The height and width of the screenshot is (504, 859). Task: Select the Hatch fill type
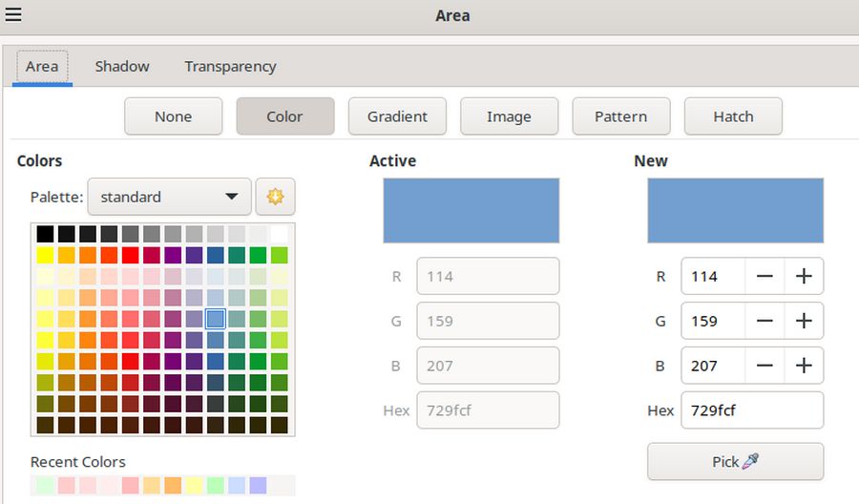733,116
